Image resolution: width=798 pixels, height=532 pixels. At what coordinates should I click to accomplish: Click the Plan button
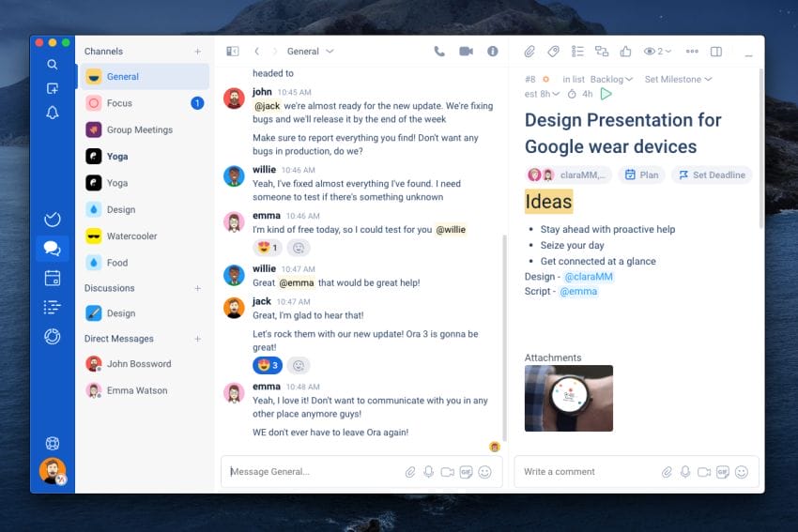(x=641, y=175)
